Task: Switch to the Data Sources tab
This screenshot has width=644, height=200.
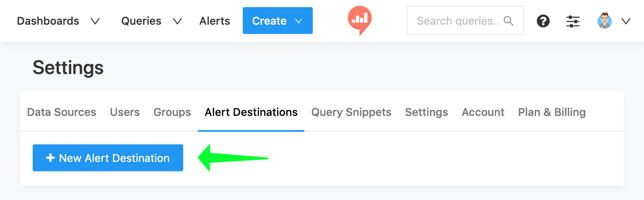Action: click(62, 112)
